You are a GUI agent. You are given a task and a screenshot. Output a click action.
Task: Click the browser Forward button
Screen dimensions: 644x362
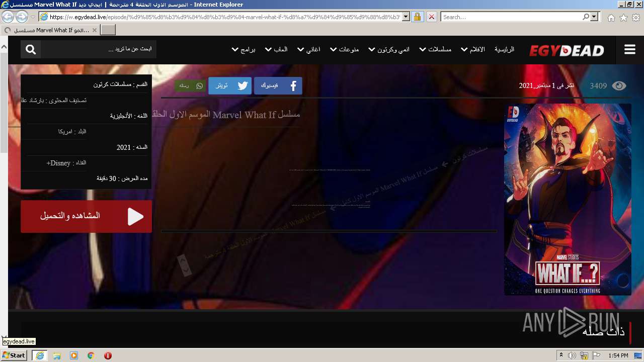click(x=22, y=17)
